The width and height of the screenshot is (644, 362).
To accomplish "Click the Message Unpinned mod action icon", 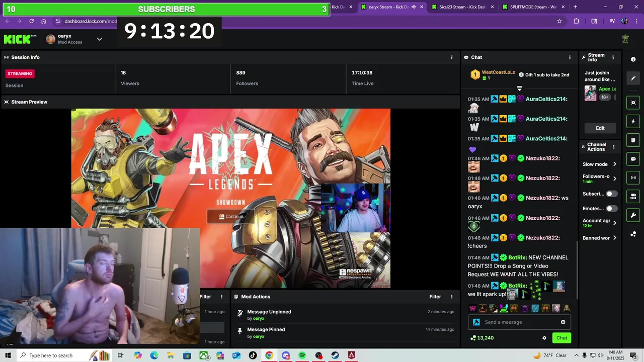I will (240, 313).
